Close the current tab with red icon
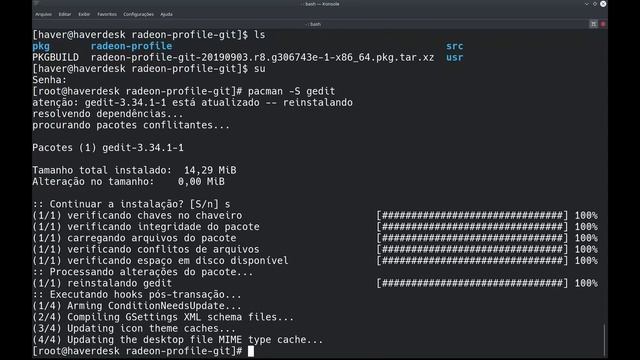The height and width of the screenshot is (360, 640). [603, 24]
